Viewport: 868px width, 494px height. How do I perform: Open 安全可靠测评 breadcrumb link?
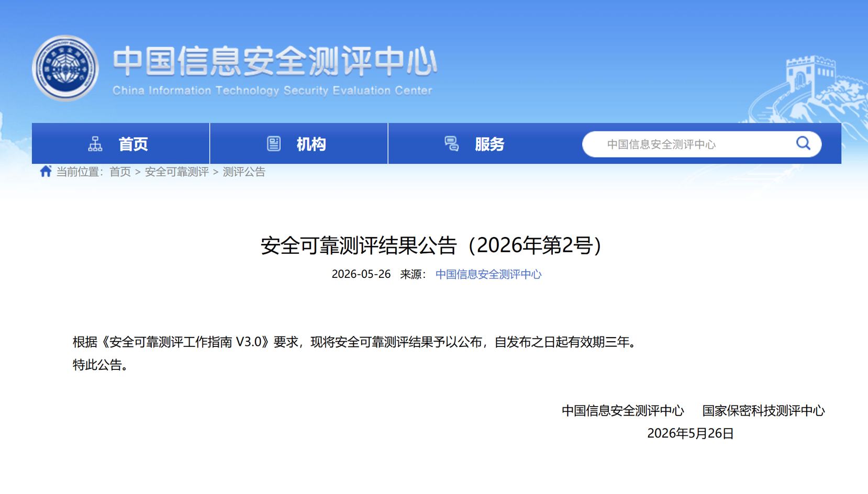[x=176, y=172]
